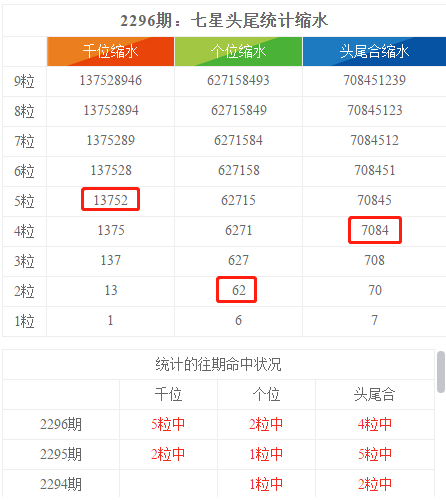The width and height of the screenshot is (446, 500).
Task: Select the 3粒 row label
Action: click(x=24, y=261)
